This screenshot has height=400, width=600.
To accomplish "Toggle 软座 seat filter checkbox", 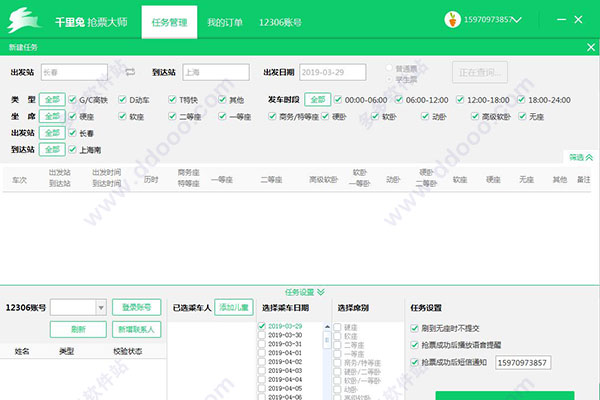I will [122, 116].
